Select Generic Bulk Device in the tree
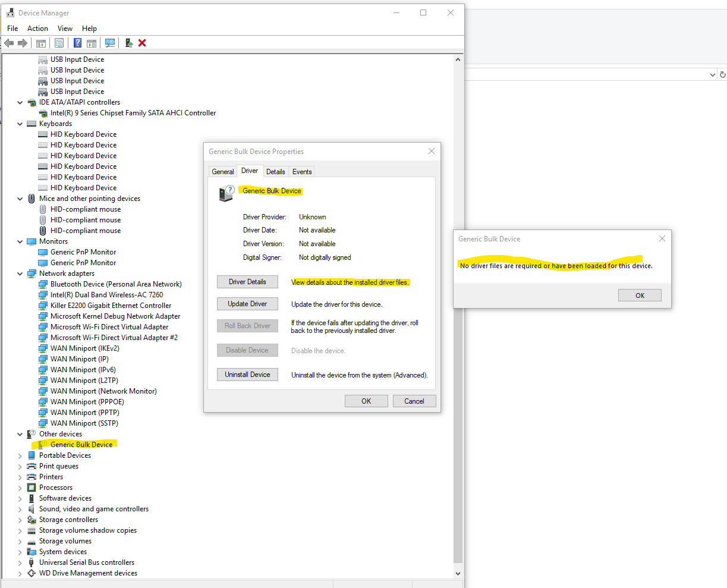This screenshot has width=727, height=588. coord(81,445)
